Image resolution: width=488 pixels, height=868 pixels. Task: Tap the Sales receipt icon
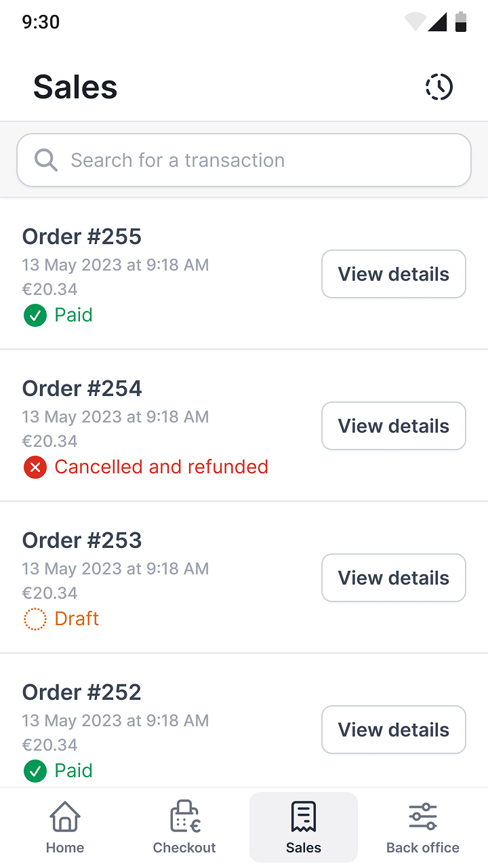pyautogui.click(x=303, y=816)
